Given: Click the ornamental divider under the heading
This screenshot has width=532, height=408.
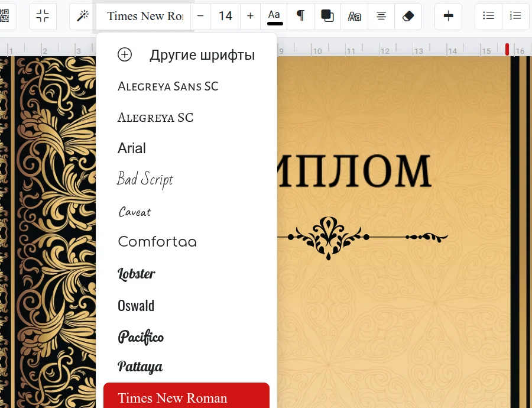Looking at the screenshot, I should (362, 238).
